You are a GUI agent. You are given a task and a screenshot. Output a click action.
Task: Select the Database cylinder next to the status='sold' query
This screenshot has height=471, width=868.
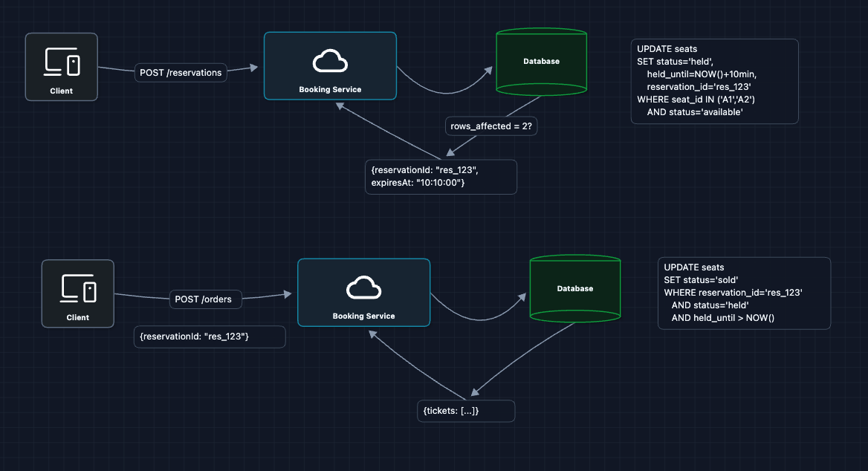[575, 289]
